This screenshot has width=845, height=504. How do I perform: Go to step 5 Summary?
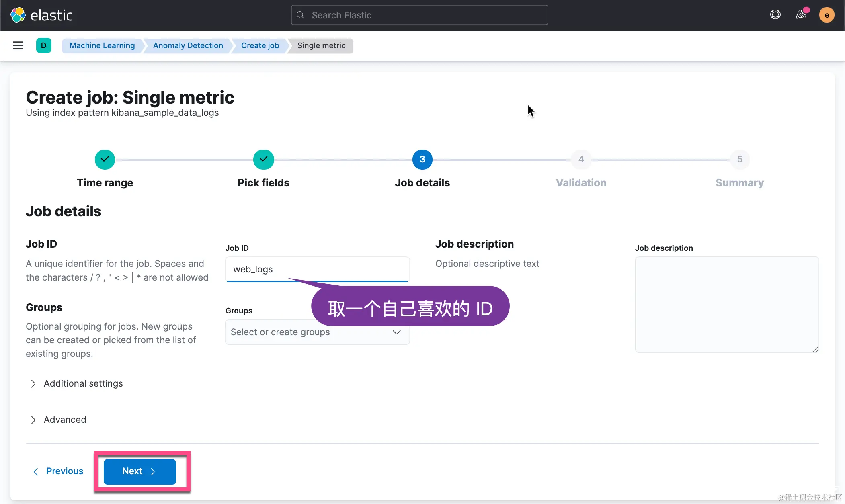pos(739,160)
